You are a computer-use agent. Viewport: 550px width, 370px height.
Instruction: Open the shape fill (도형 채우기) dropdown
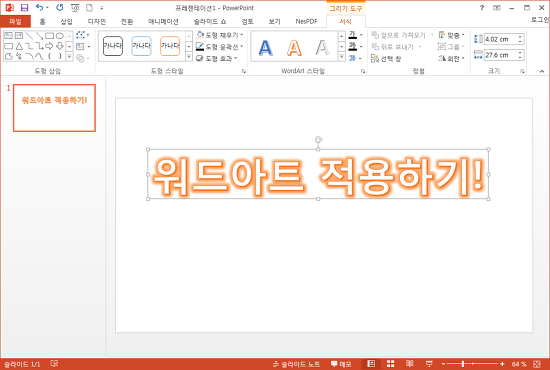(x=220, y=35)
